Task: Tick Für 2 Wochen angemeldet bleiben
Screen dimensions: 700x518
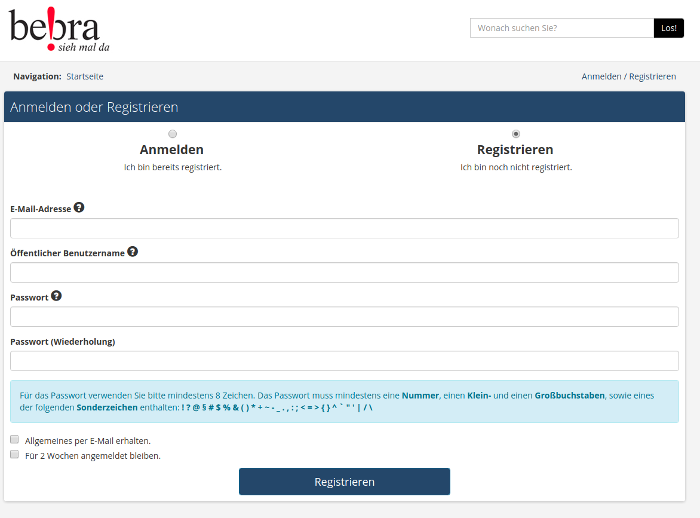Action: point(15,455)
